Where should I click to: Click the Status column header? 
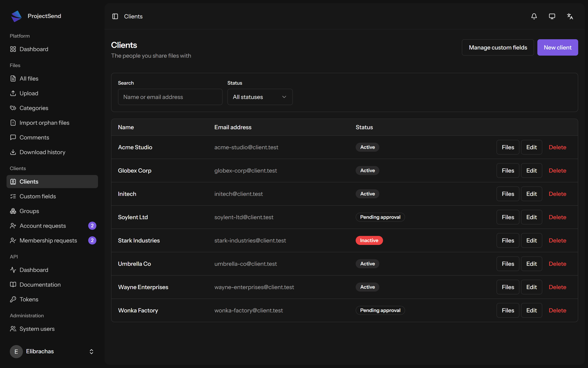(x=364, y=127)
